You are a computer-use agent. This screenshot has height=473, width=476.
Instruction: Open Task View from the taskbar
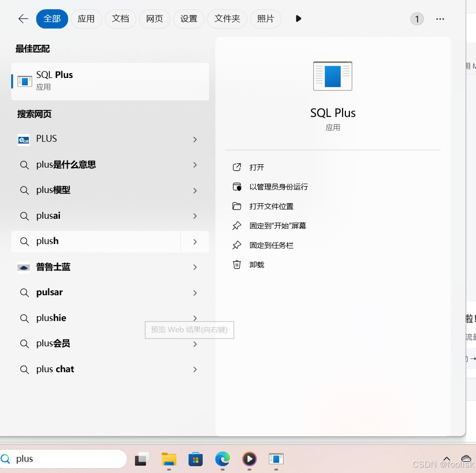(142, 459)
